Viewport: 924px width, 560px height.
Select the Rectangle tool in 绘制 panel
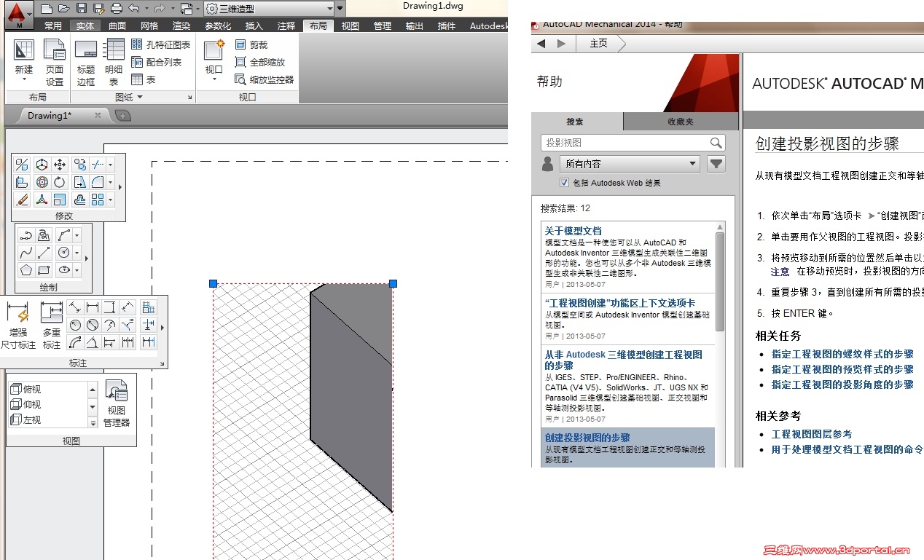[44, 270]
